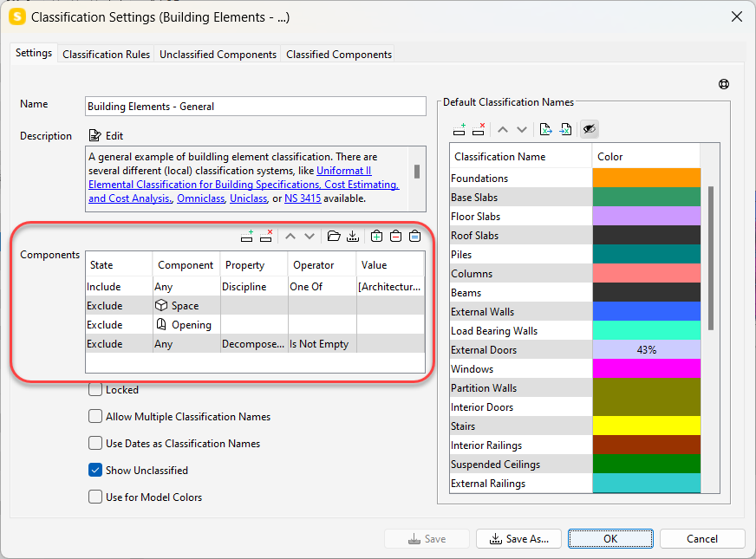756x559 pixels.
Task: Check Use Dates as Classification Names
Action: (95, 444)
